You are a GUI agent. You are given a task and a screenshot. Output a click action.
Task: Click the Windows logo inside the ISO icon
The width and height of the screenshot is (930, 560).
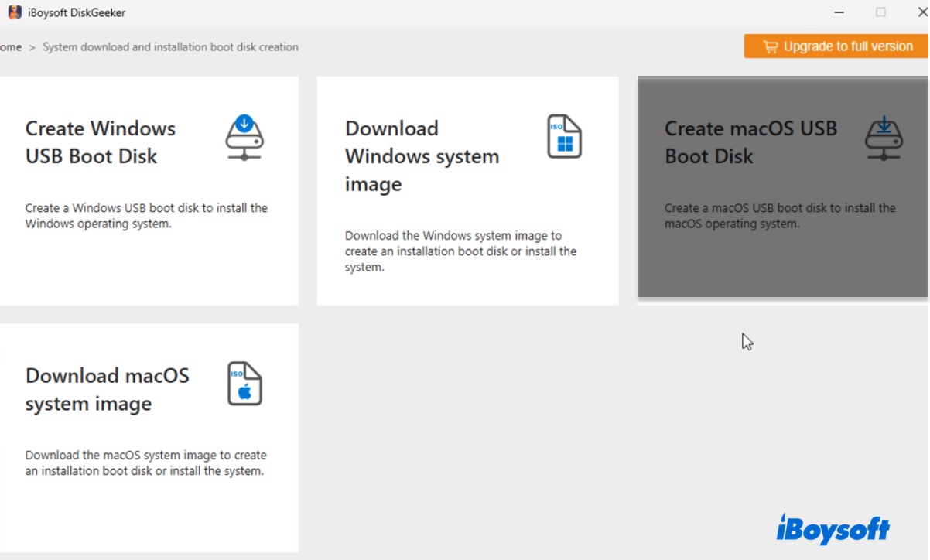point(567,142)
